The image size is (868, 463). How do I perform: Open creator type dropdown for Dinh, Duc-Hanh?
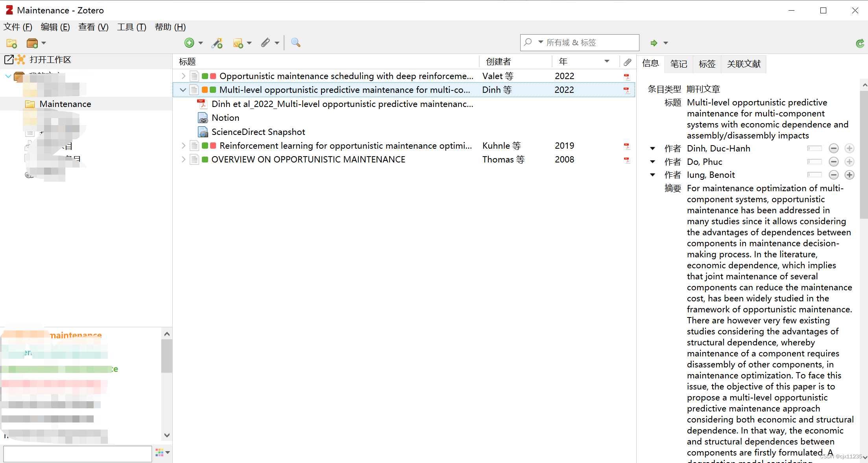[x=653, y=148]
